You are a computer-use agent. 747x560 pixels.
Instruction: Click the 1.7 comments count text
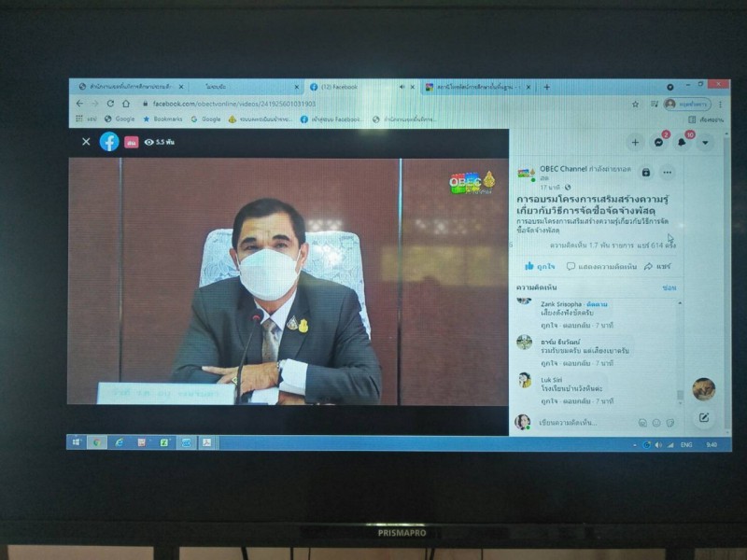click(x=592, y=245)
